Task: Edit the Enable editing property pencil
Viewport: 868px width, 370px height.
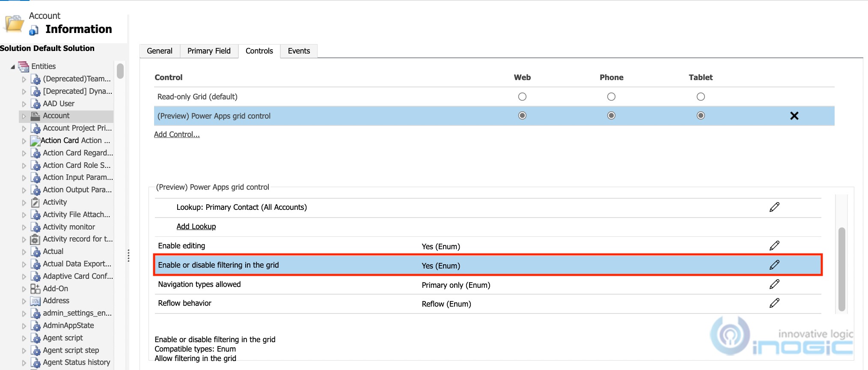Action: pyautogui.click(x=774, y=246)
